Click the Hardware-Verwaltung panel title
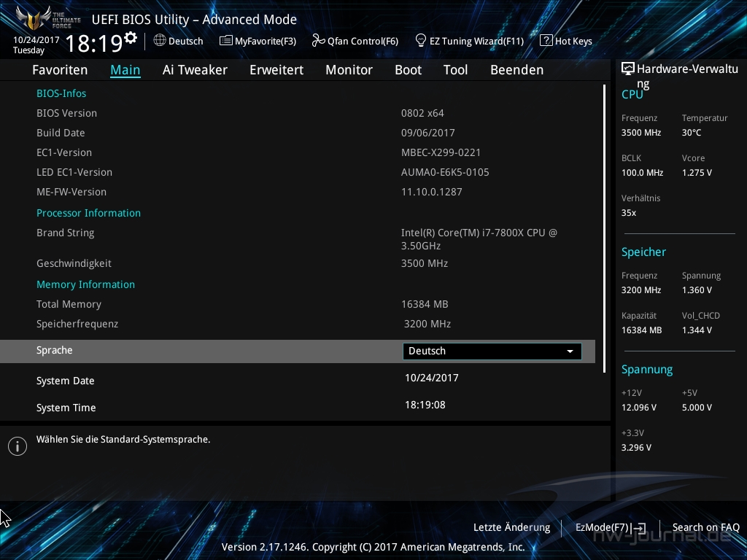The width and height of the screenshot is (747, 560). (687, 76)
